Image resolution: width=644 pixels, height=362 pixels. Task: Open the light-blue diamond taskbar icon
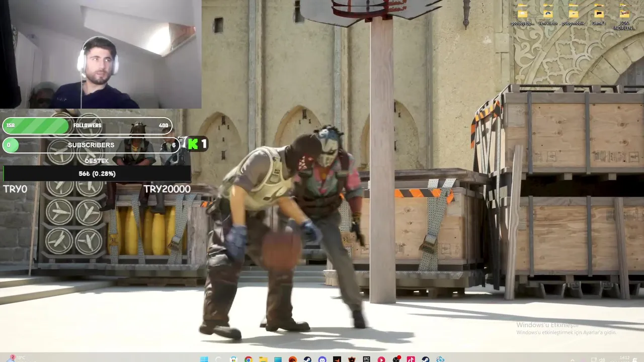click(441, 359)
